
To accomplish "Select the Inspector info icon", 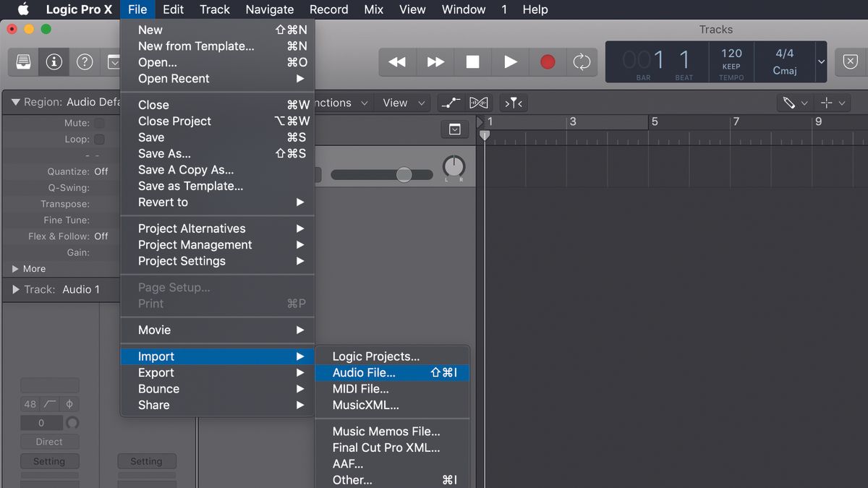I will (x=53, y=61).
